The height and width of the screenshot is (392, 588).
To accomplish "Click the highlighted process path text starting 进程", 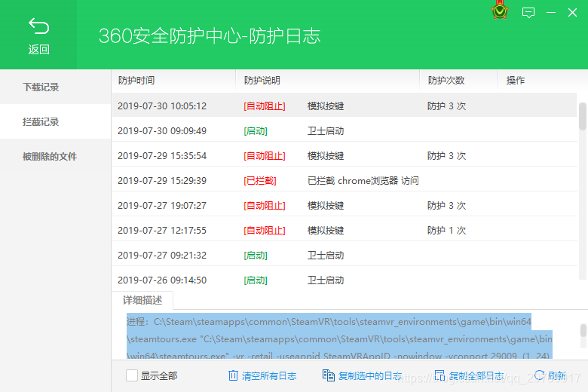I will (x=339, y=335).
